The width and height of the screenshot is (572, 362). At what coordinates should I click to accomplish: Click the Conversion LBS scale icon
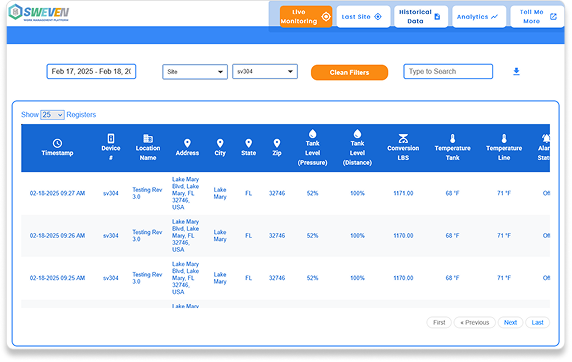[x=403, y=138]
